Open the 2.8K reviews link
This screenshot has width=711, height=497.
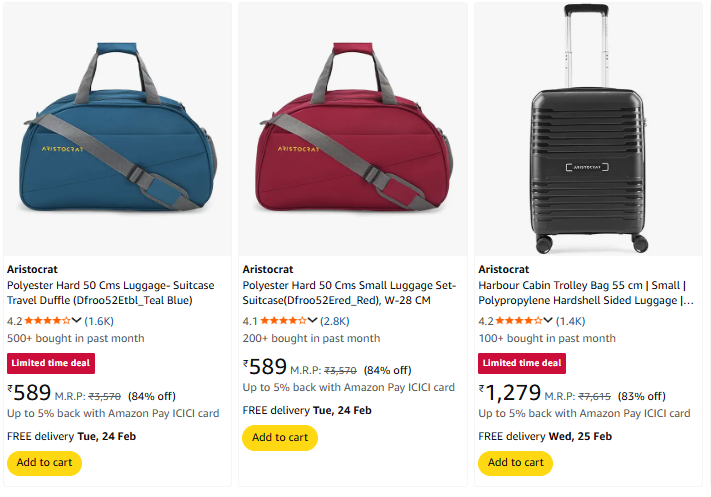tap(335, 321)
